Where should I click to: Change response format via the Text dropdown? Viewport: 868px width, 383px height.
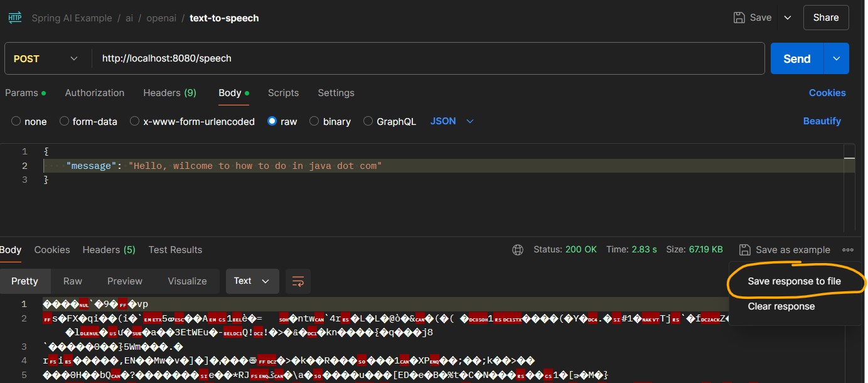[x=252, y=281]
